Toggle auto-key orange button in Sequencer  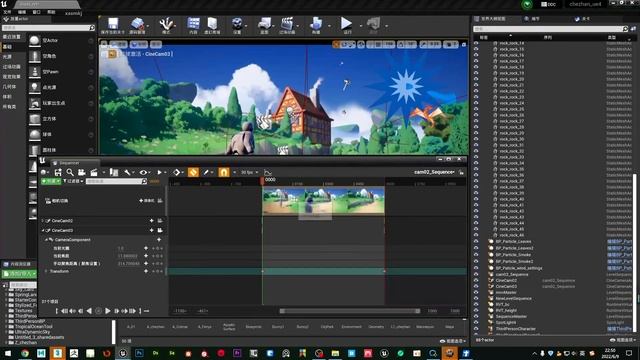pos(193,172)
